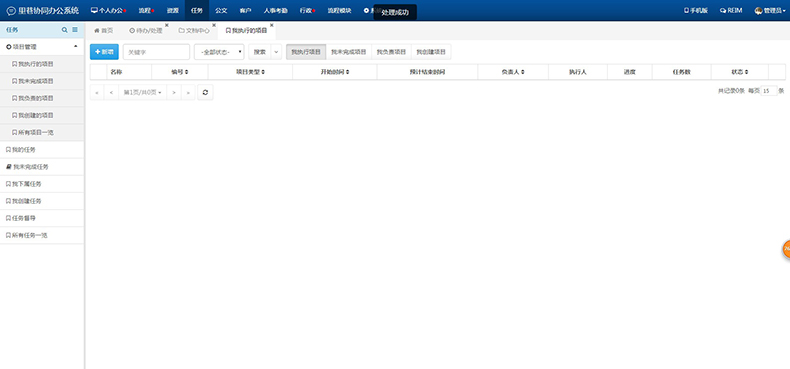Open the 人事考勤 top menu

275,11
